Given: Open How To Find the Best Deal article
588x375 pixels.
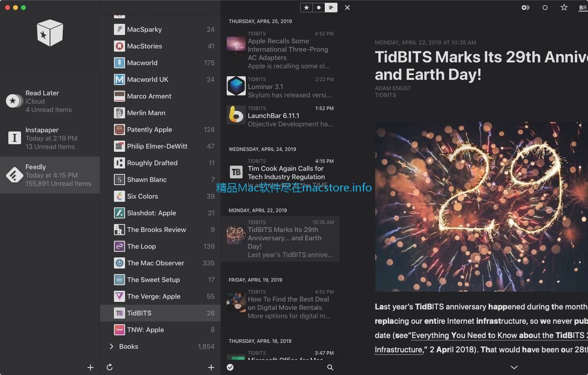Looking at the screenshot, I should click(280, 304).
